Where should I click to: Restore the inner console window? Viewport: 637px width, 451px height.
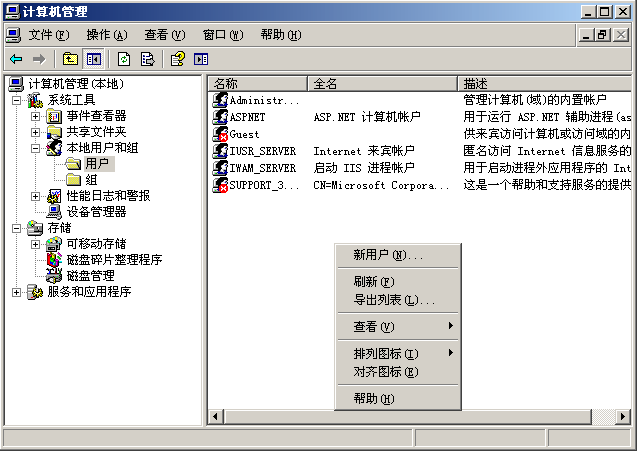tap(603, 35)
